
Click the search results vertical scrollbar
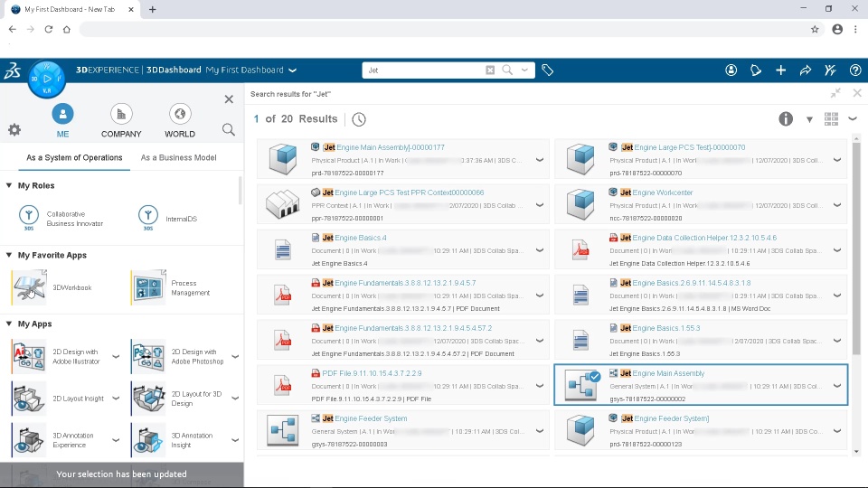(856, 249)
